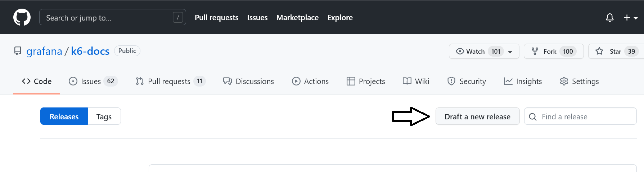The height and width of the screenshot is (172, 644).
Task: Open the Security tab
Action: [x=467, y=81]
